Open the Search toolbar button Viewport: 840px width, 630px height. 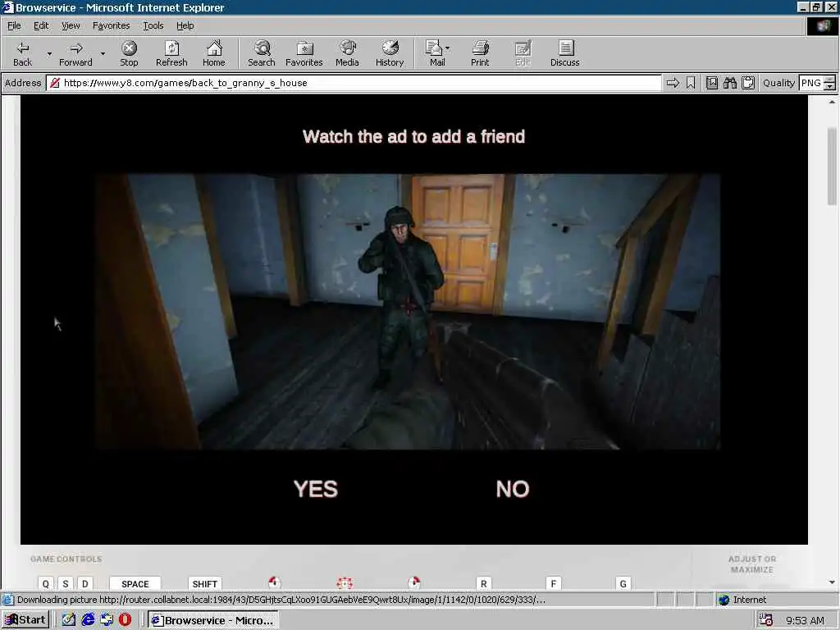(262, 53)
